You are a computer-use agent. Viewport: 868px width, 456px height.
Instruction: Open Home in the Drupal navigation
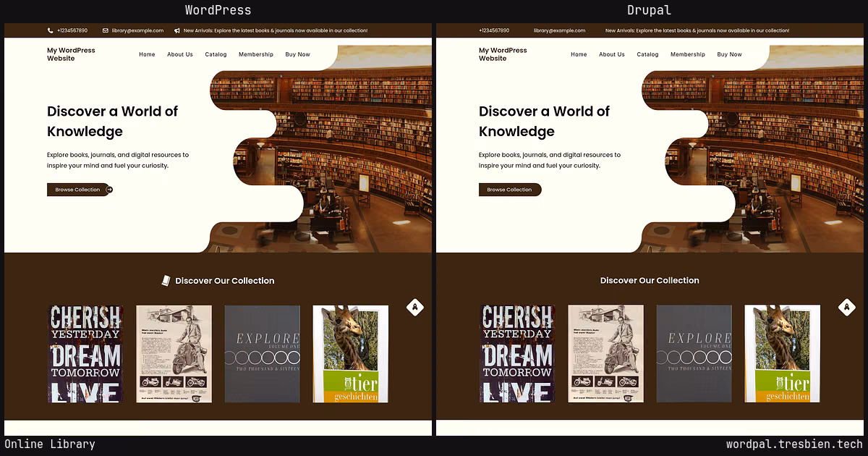pyautogui.click(x=579, y=54)
